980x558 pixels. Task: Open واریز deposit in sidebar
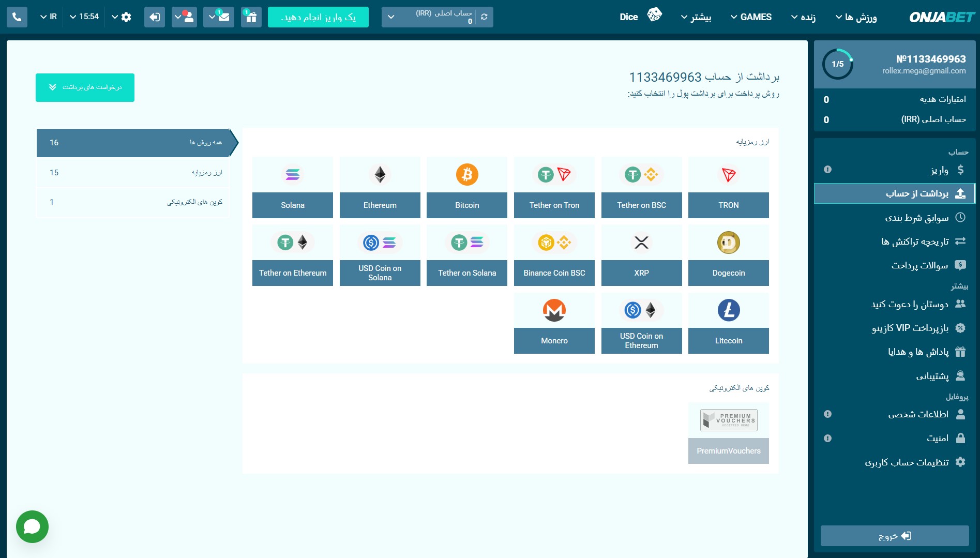coord(894,170)
